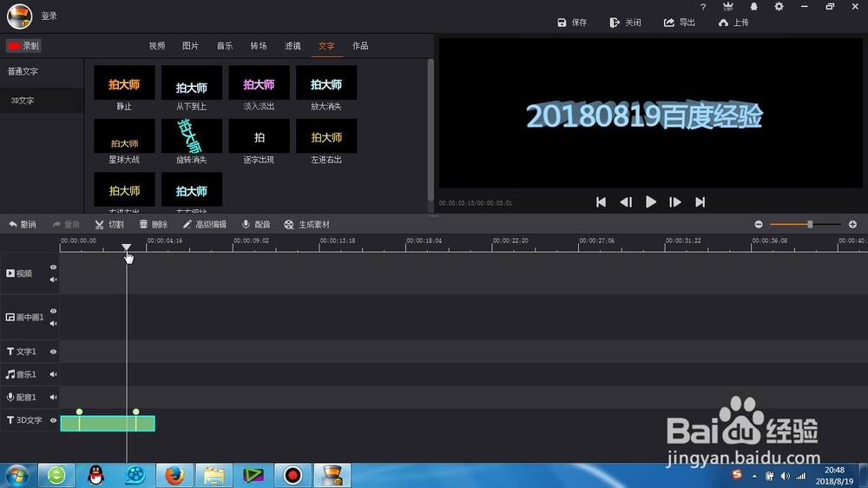Image resolution: width=868 pixels, height=488 pixels.
Task: Click the 生成素材 generate material tool
Action: [x=306, y=224]
